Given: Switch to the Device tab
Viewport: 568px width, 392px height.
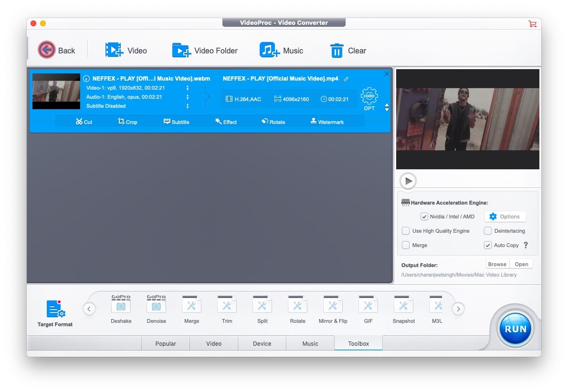Looking at the screenshot, I should click(x=262, y=343).
